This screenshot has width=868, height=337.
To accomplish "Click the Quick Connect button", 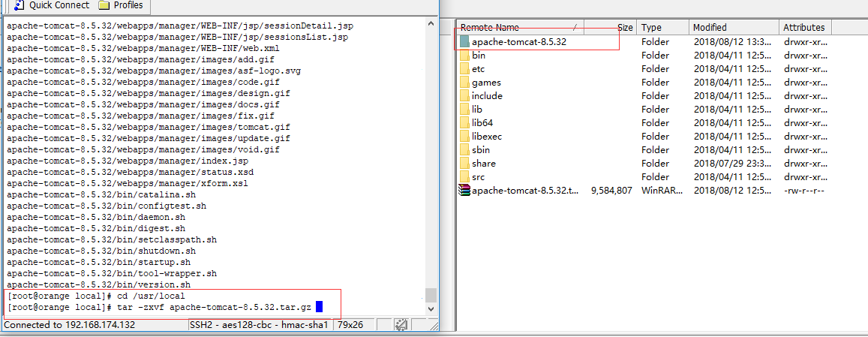I will click(x=52, y=5).
